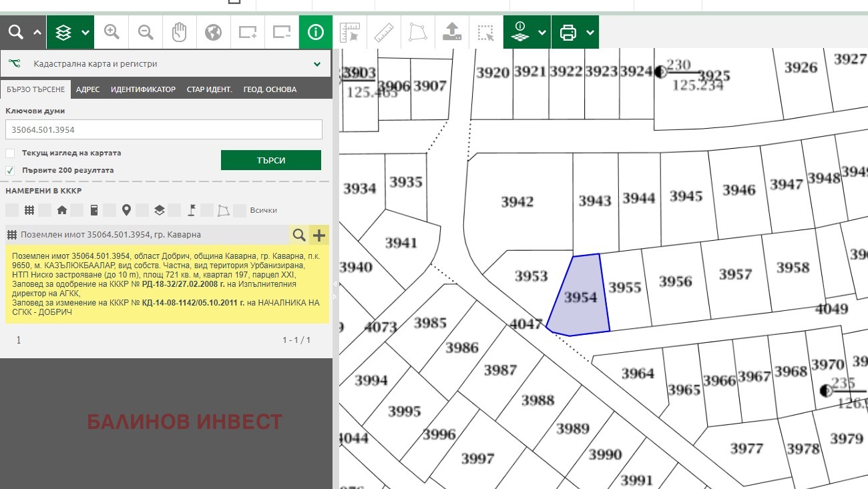Screen dimensions: 868x489
Task: Switch to the АДРЕС tab
Action: tap(88, 89)
